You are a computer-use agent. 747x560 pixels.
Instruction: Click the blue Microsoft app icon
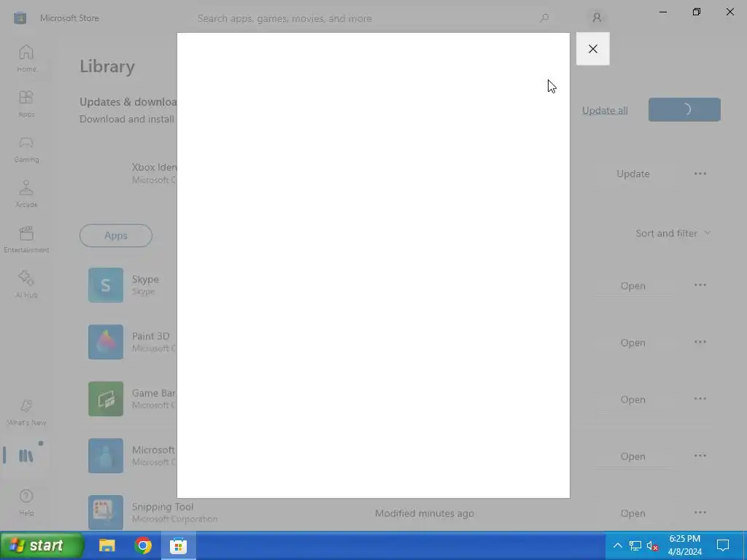106,456
